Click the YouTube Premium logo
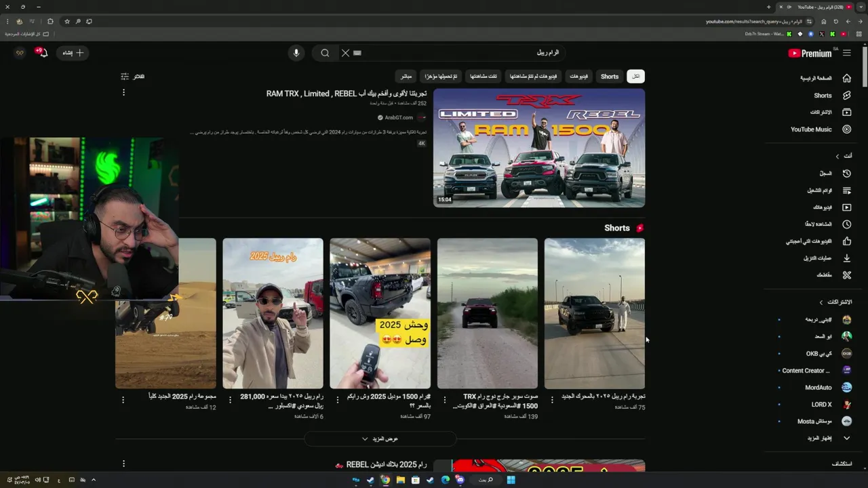 [x=810, y=53]
